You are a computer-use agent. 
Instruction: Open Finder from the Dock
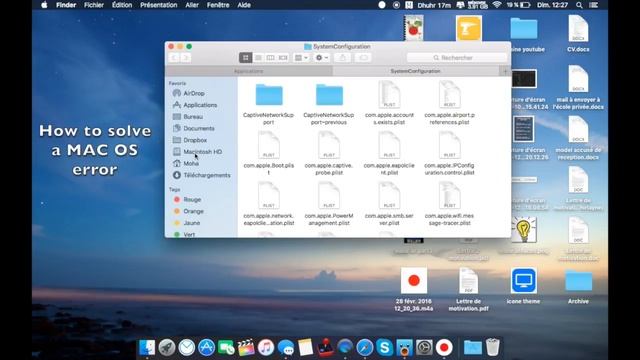pyautogui.click(x=147, y=347)
